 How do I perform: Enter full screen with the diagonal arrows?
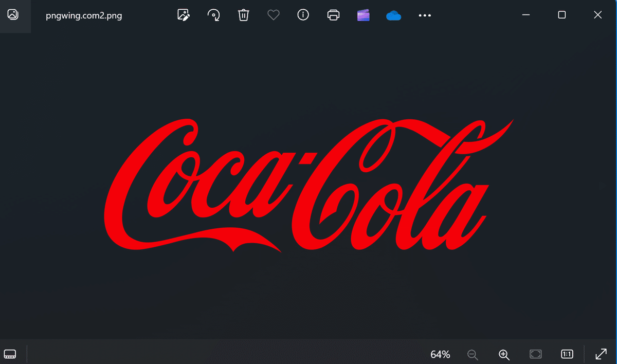click(601, 354)
